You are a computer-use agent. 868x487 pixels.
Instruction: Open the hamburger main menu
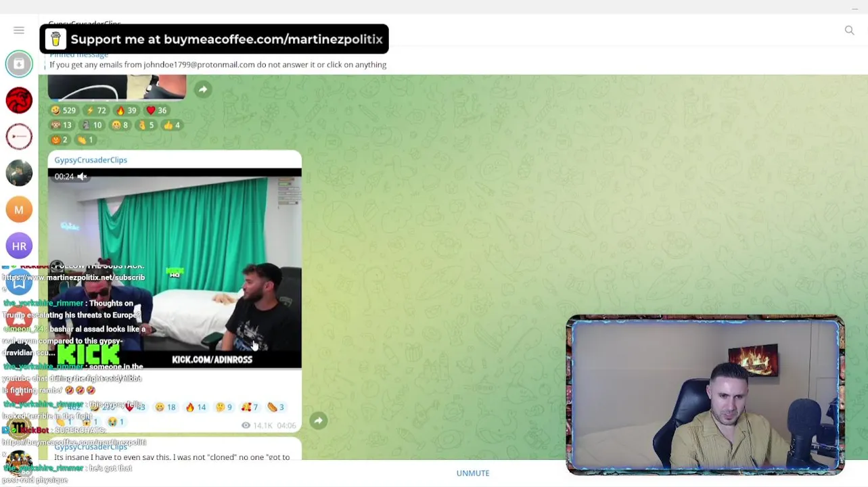tap(19, 30)
